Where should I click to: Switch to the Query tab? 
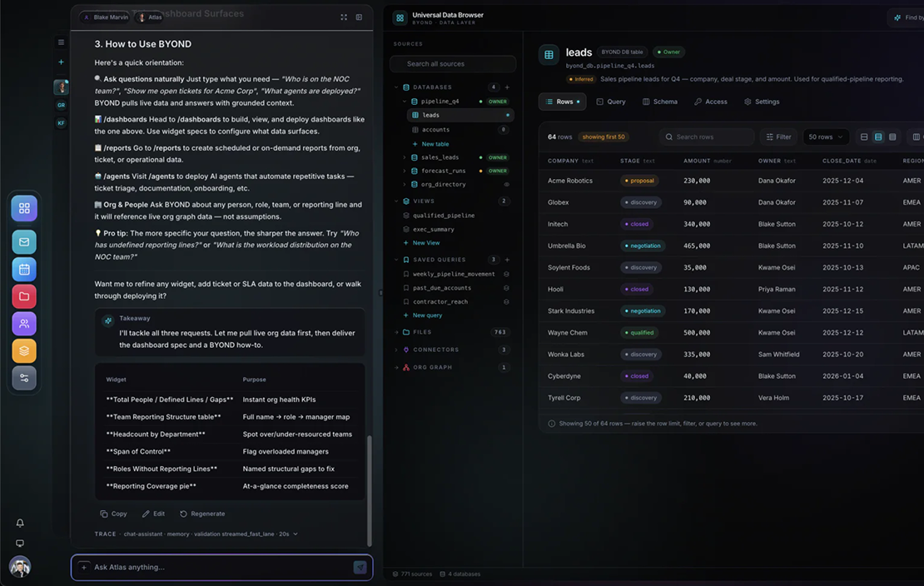pos(610,102)
